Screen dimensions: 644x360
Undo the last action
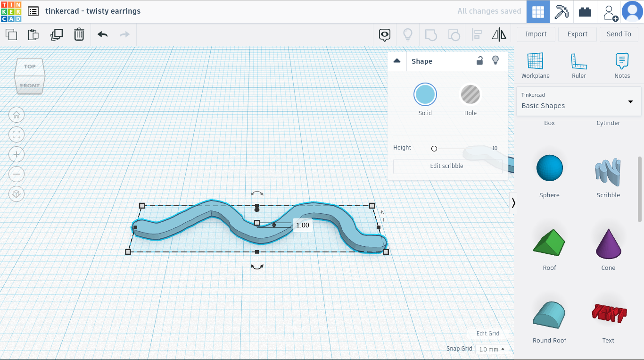click(x=102, y=34)
